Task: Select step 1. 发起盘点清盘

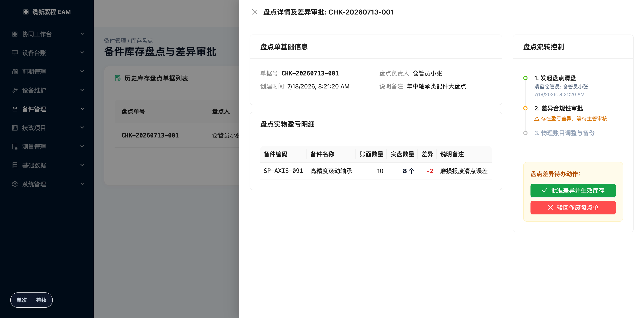Action: [x=555, y=78]
